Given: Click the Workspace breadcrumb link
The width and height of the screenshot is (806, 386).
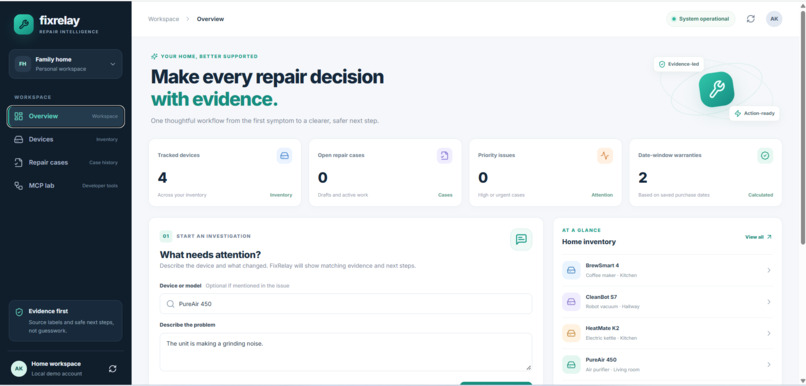Looking at the screenshot, I should point(163,19).
